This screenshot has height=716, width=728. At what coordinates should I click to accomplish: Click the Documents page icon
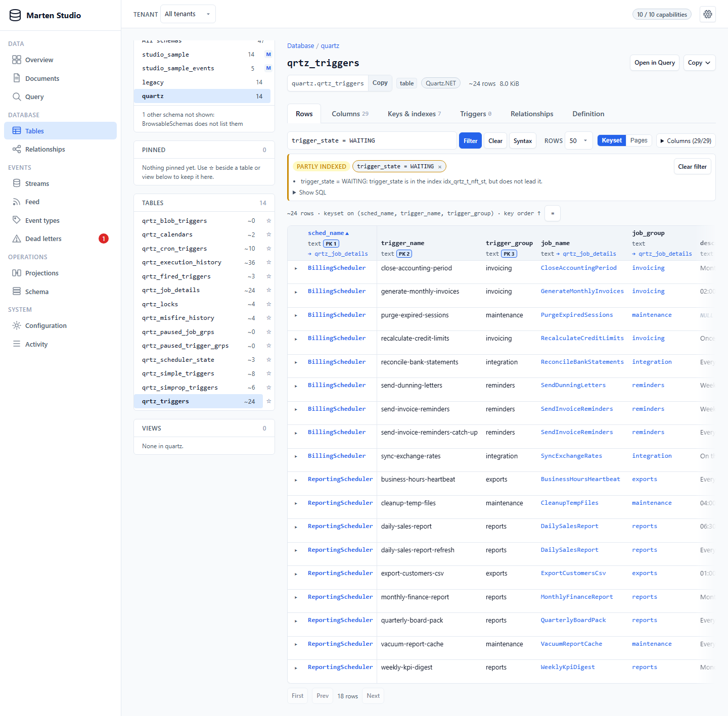17,78
